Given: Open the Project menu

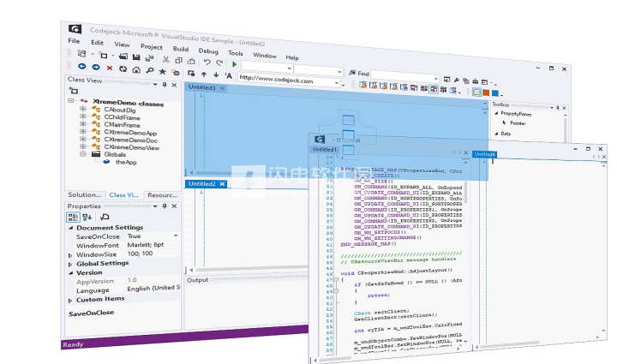Looking at the screenshot, I should click(x=152, y=47).
